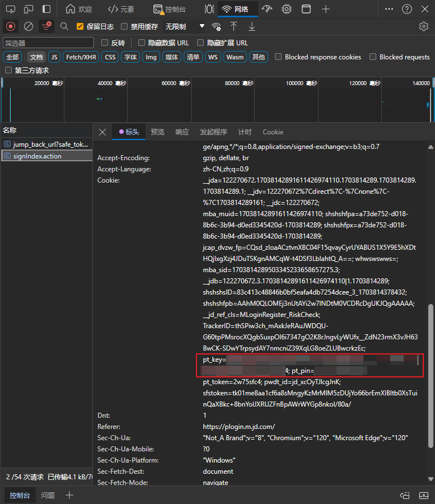Image resolution: width=435 pixels, height=504 pixels.
Task: Filter by 字体 font type
Action: (130, 57)
